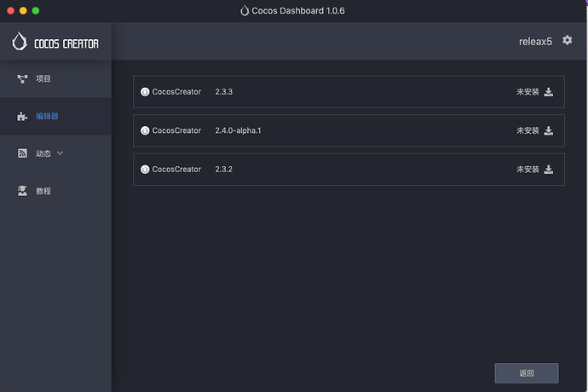Click the Cocos Creator flame logo
Image resolution: width=588 pixels, height=392 pixels.
[20, 41]
